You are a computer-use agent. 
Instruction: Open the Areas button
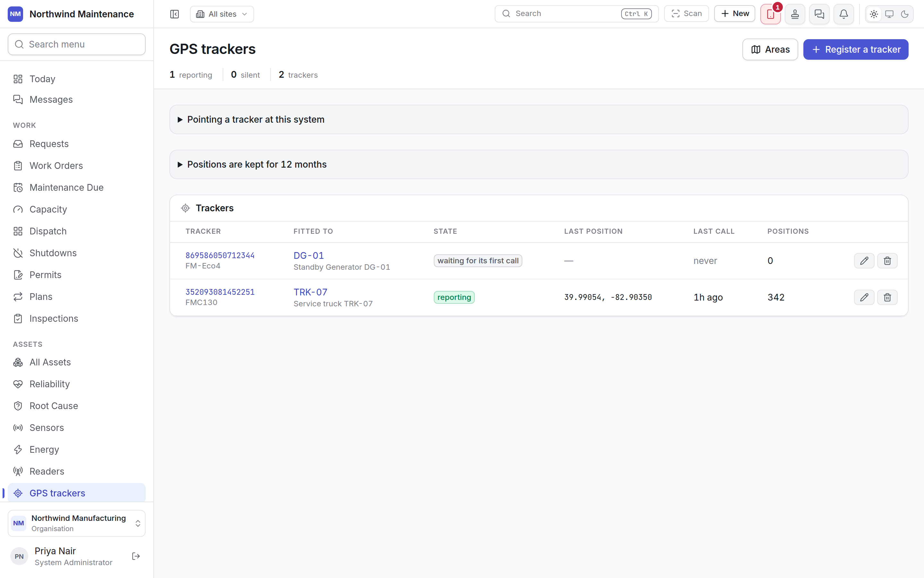pos(770,49)
